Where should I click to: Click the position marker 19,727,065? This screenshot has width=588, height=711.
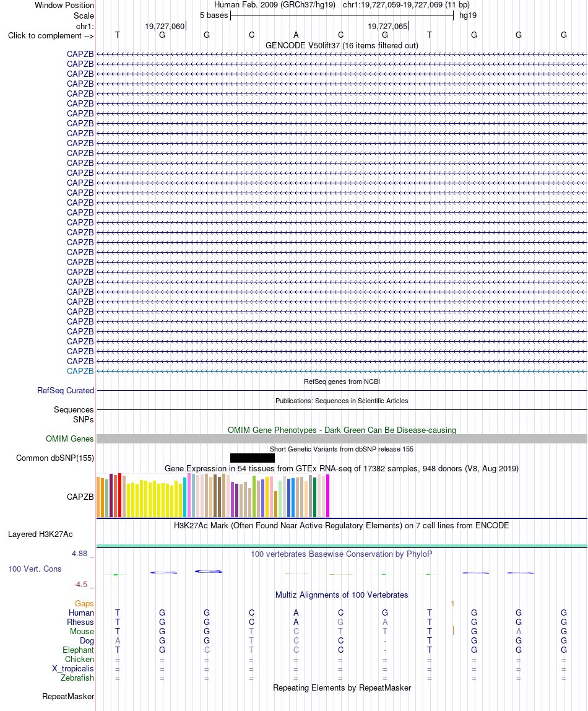(x=388, y=26)
